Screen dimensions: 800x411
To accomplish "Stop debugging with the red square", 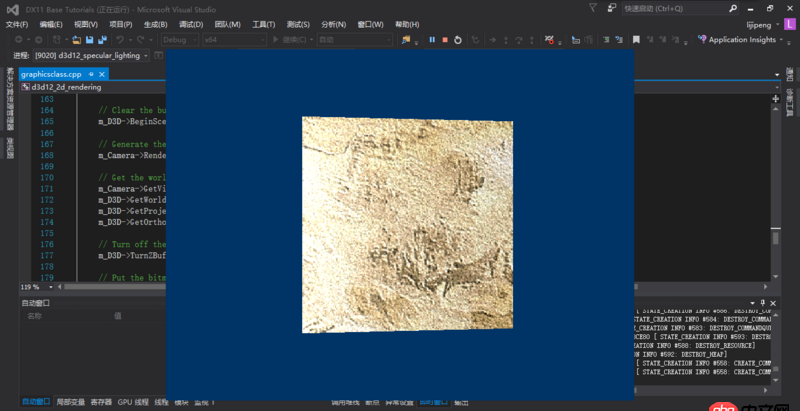I will 445,40.
